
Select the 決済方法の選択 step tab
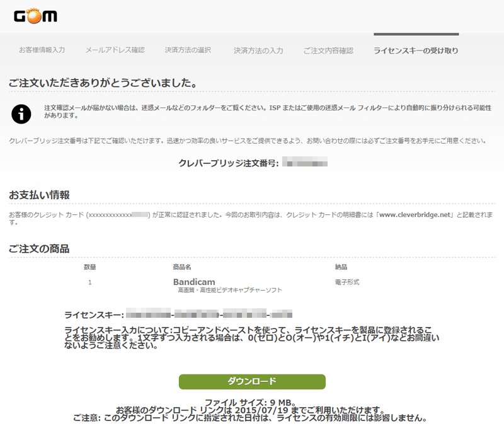[188, 50]
